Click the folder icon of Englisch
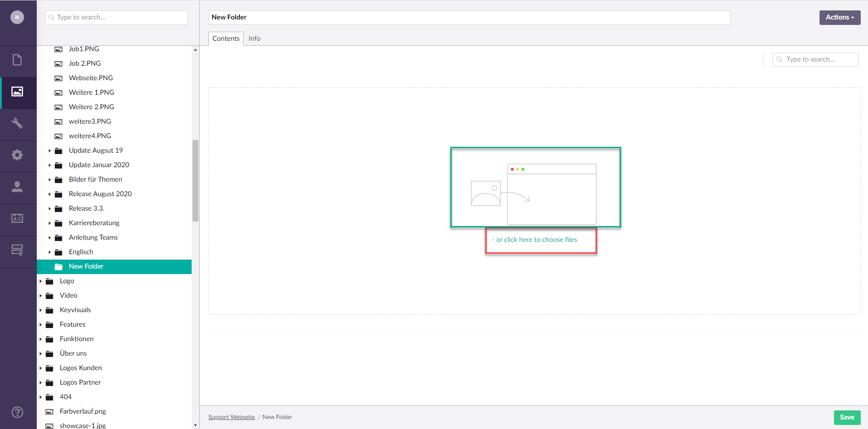The height and width of the screenshot is (429, 868). [x=58, y=252]
